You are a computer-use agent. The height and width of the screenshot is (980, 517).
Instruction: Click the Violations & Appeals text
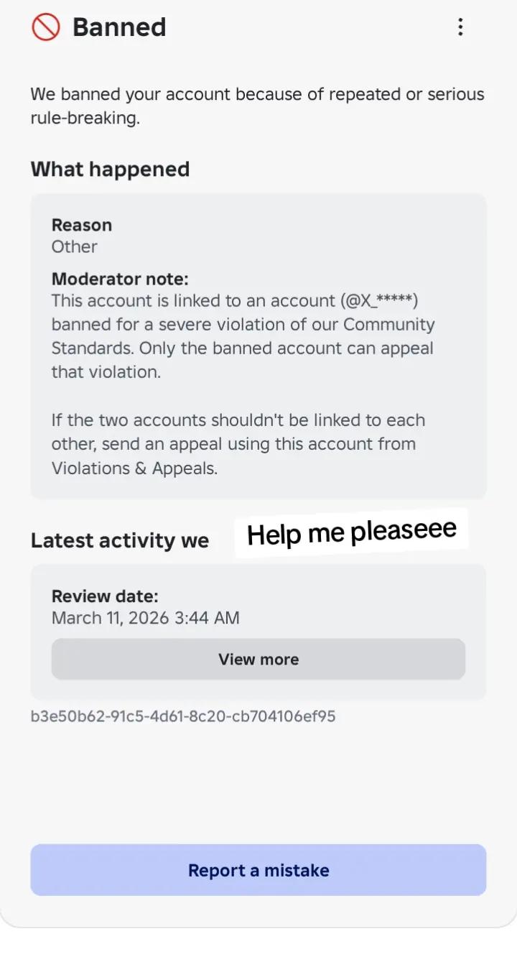(134, 468)
